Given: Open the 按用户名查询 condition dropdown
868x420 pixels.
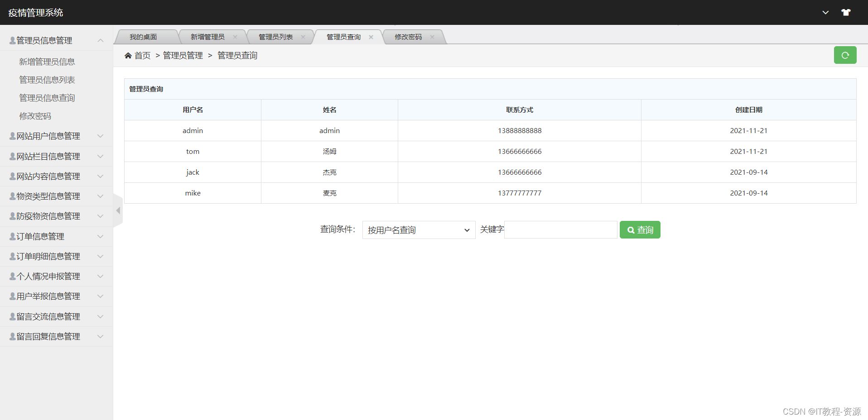Looking at the screenshot, I should 419,230.
